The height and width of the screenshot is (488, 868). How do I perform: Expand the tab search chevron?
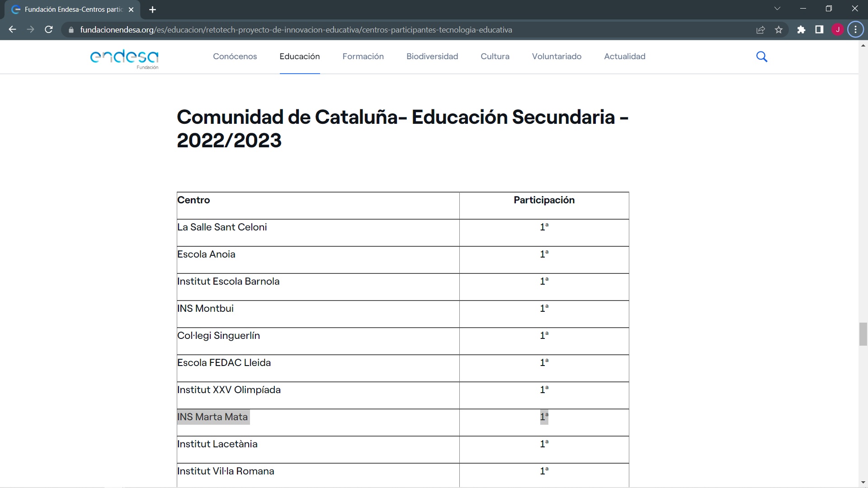(x=777, y=9)
